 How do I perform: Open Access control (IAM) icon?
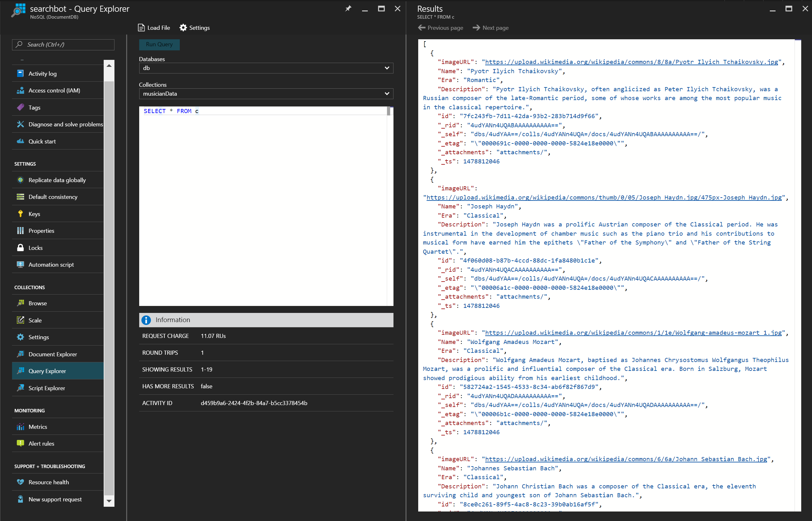point(20,90)
